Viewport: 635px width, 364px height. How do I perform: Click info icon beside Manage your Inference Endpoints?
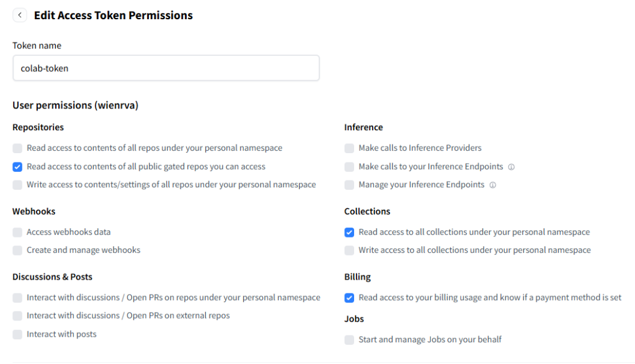[492, 185]
